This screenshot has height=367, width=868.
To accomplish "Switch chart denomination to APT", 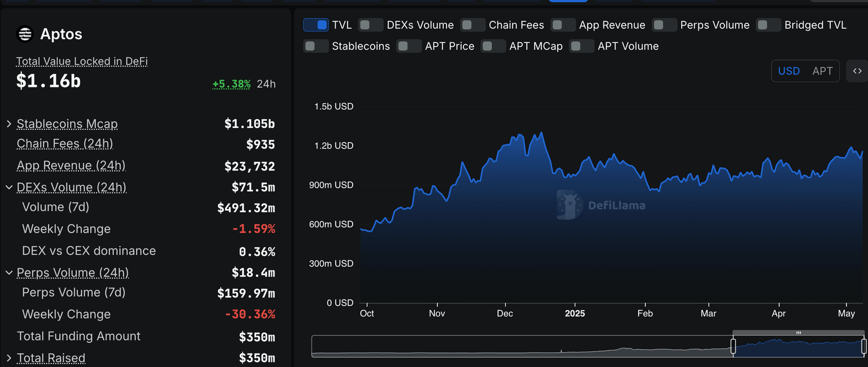I will pyautogui.click(x=822, y=71).
